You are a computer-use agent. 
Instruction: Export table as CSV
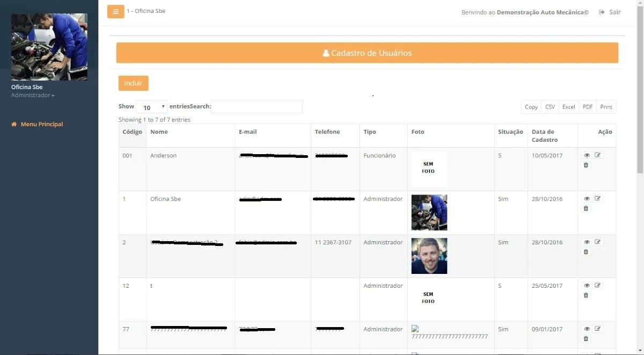coord(550,107)
